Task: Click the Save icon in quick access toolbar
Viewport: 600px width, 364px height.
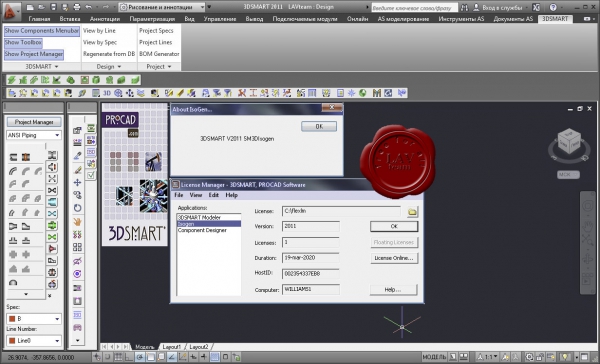Action: coord(53,7)
